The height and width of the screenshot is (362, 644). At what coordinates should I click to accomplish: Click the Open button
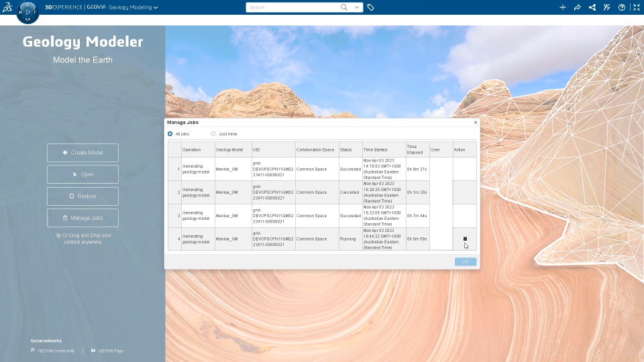(x=83, y=174)
